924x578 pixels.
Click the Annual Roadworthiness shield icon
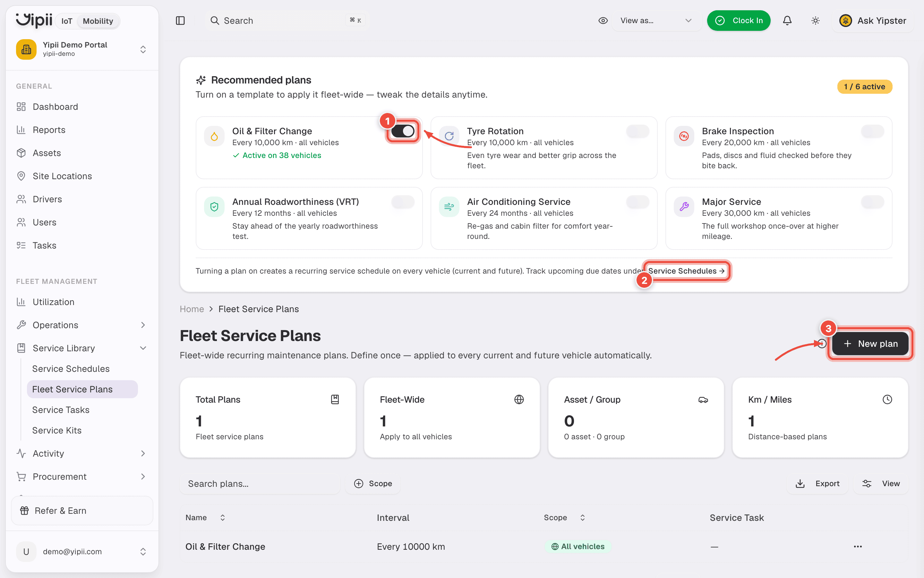(214, 207)
